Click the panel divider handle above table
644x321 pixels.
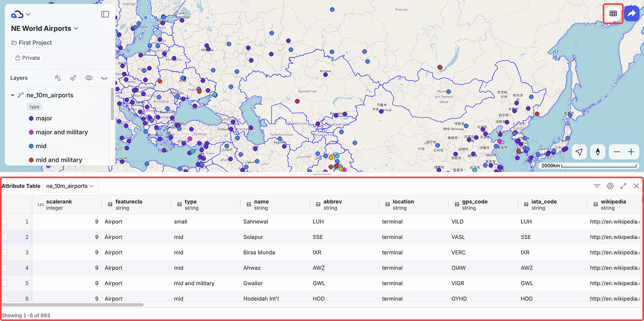[x=322, y=174]
